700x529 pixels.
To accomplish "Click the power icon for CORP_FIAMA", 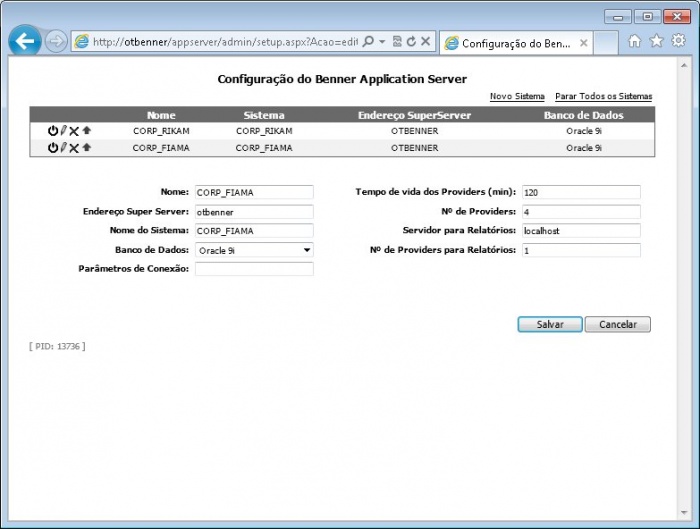I will (x=52, y=148).
